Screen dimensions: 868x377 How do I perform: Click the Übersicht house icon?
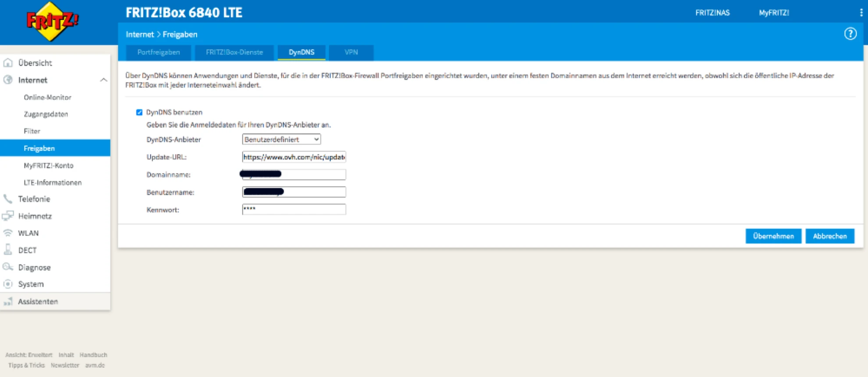pos(8,63)
